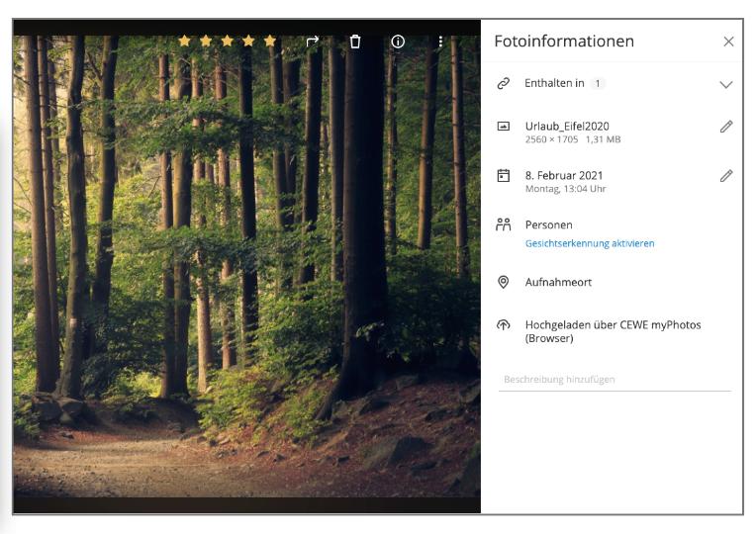Set rating to one star
Image resolution: width=756 pixels, height=534 pixels.
184,41
